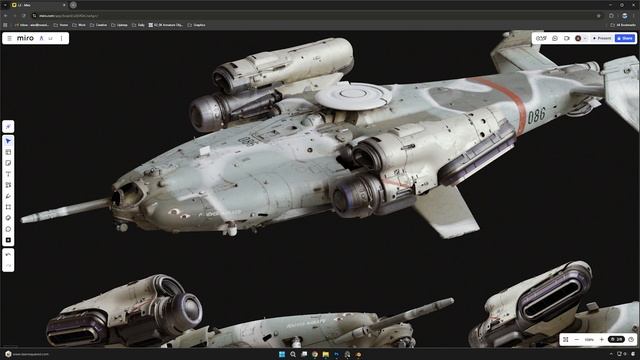This screenshot has width=640, height=360.
Task: Open Chrome from the taskbar
Action: [x=315, y=354]
